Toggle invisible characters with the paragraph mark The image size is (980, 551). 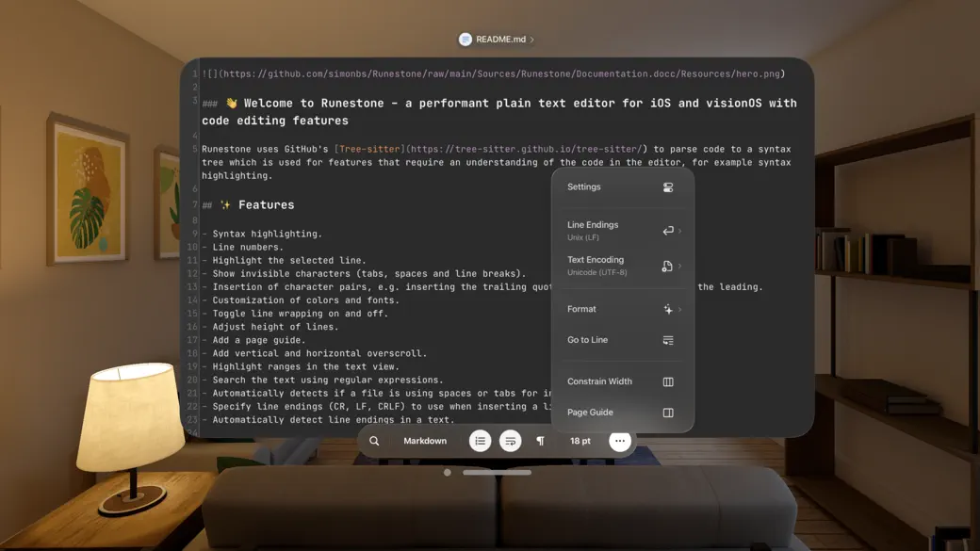coord(542,440)
